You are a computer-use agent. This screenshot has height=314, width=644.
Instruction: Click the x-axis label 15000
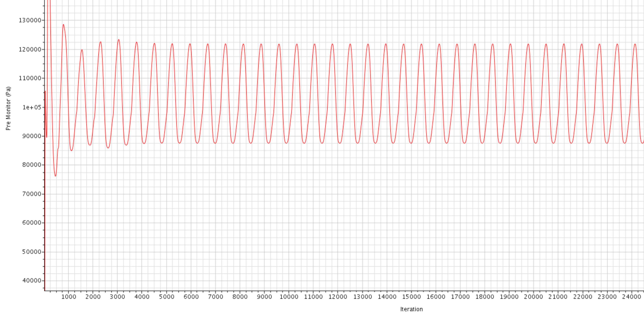[x=412, y=297]
